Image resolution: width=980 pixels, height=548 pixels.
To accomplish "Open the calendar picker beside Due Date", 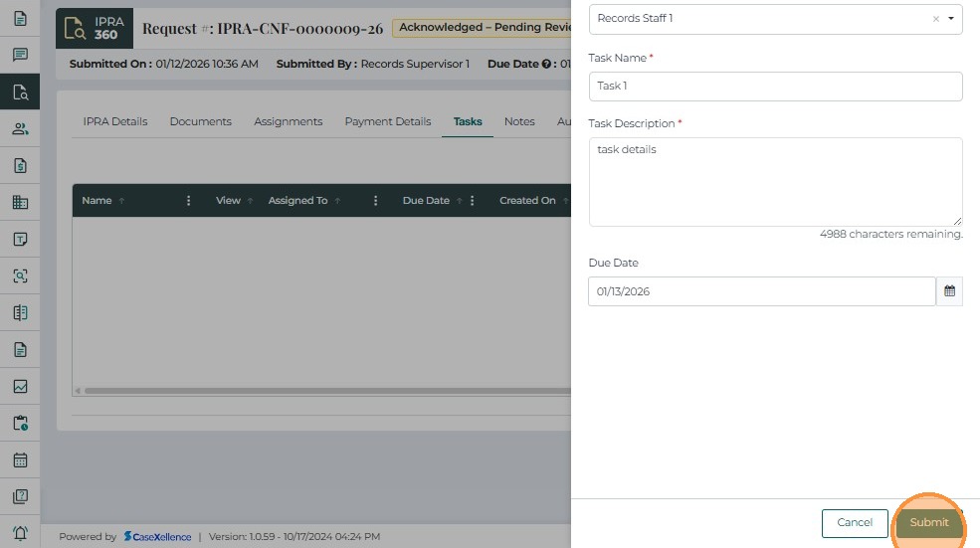I will point(949,291).
